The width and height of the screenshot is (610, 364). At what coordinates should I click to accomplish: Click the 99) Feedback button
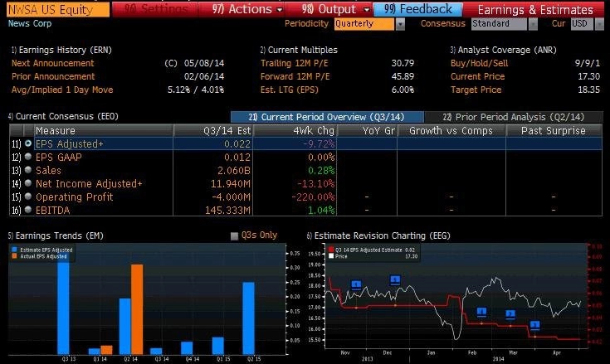click(418, 9)
